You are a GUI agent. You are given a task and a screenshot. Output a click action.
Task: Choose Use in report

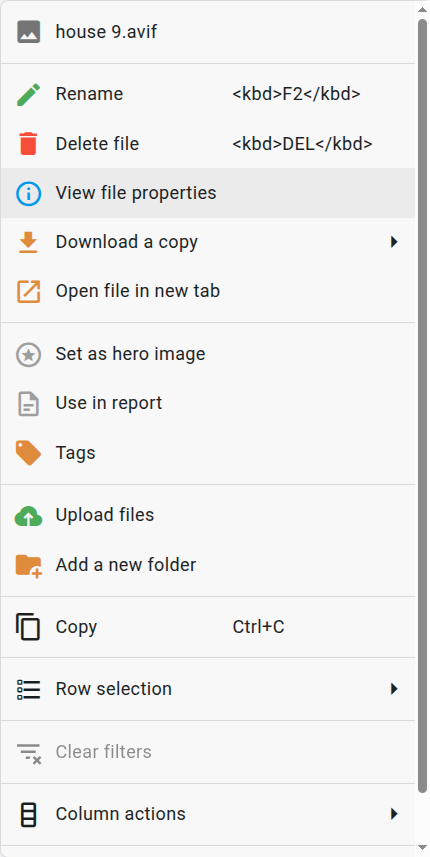tap(208, 403)
